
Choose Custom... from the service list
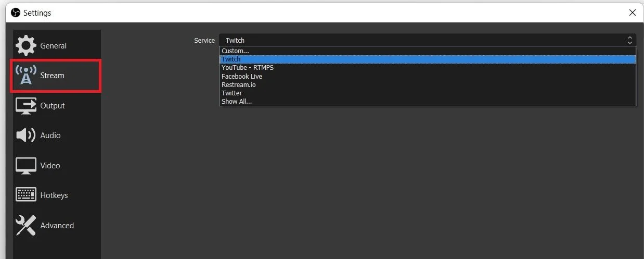click(x=428, y=51)
